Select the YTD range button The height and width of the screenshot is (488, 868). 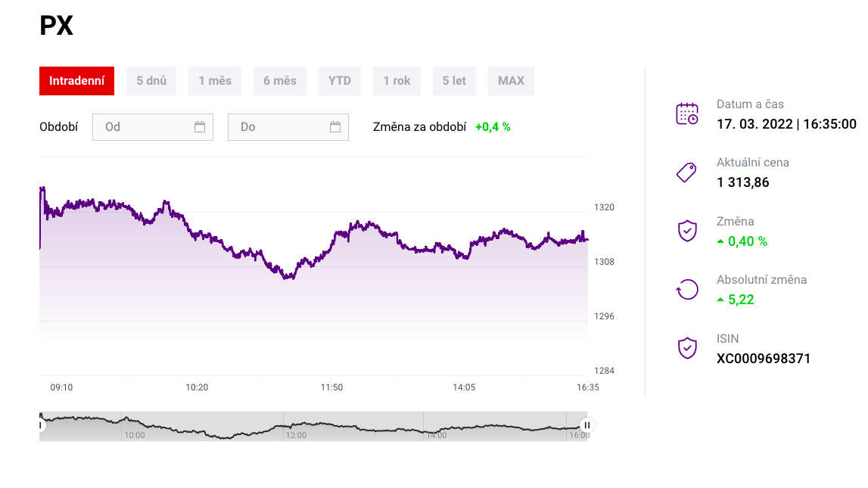coord(340,81)
